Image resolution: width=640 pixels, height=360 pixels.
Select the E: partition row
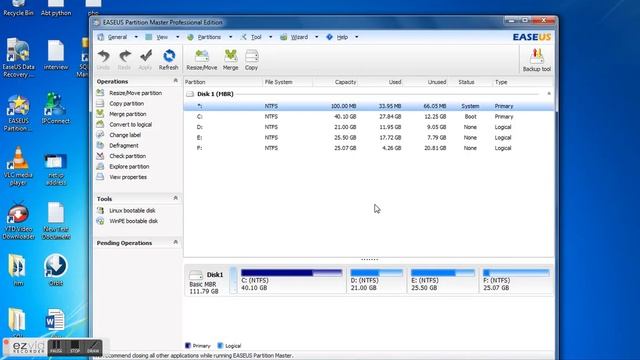pyautogui.click(x=369, y=138)
